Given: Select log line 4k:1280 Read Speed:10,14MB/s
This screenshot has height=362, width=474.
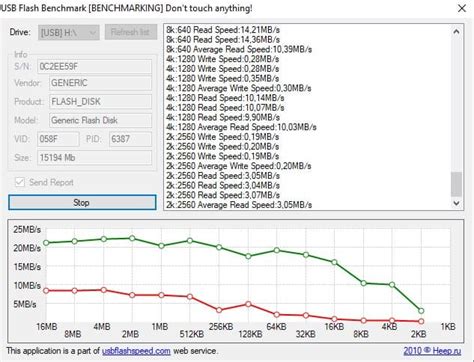Looking at the screenshot, I should coord(225,98).
